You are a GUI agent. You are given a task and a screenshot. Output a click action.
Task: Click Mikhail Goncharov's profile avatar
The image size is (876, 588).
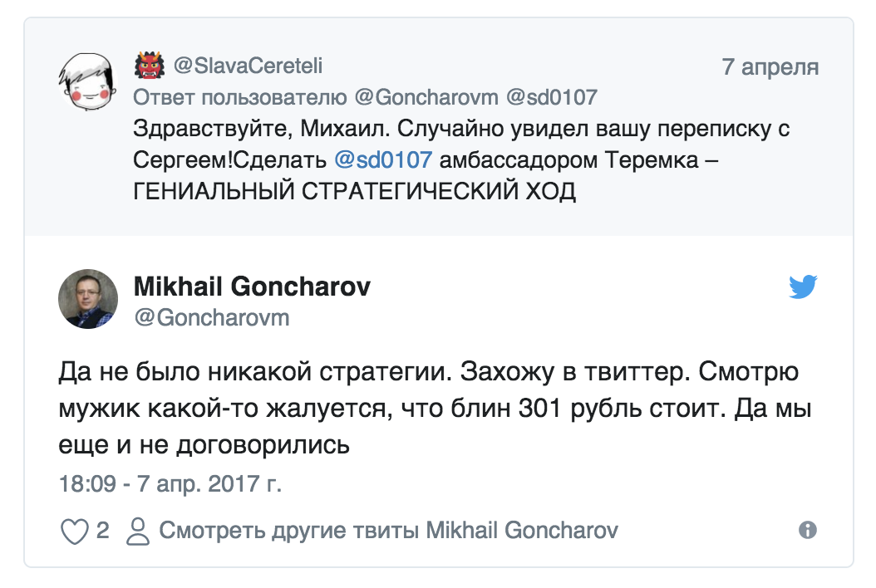tap(87, 298)
